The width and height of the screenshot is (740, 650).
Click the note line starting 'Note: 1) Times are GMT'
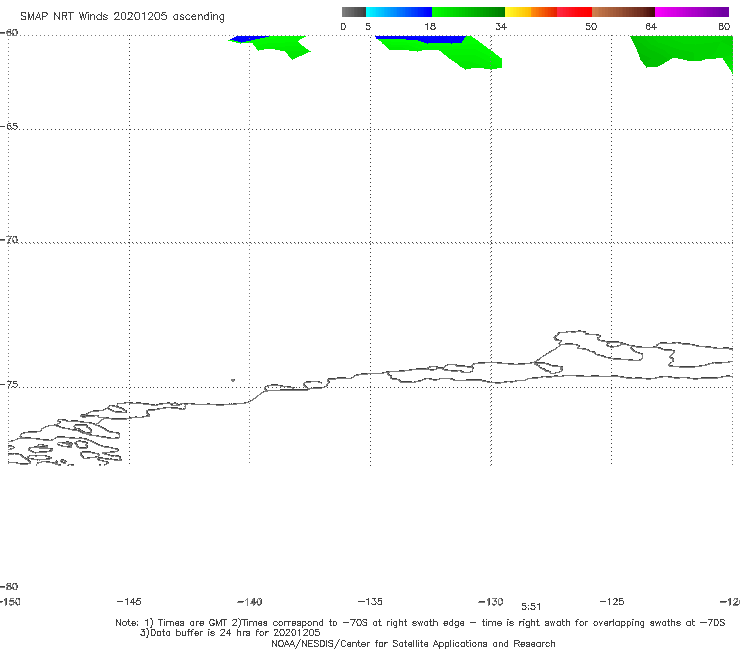pyautogui.click(x=420, y=623)
